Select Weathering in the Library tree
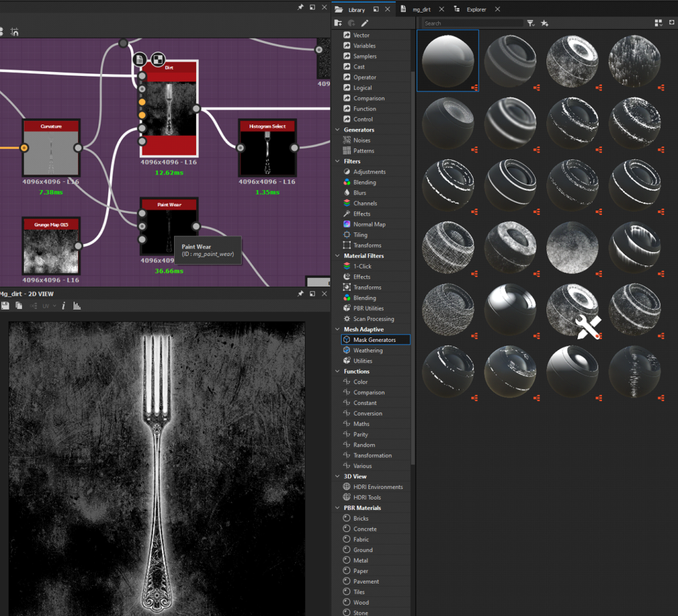 tap(367, 351)
